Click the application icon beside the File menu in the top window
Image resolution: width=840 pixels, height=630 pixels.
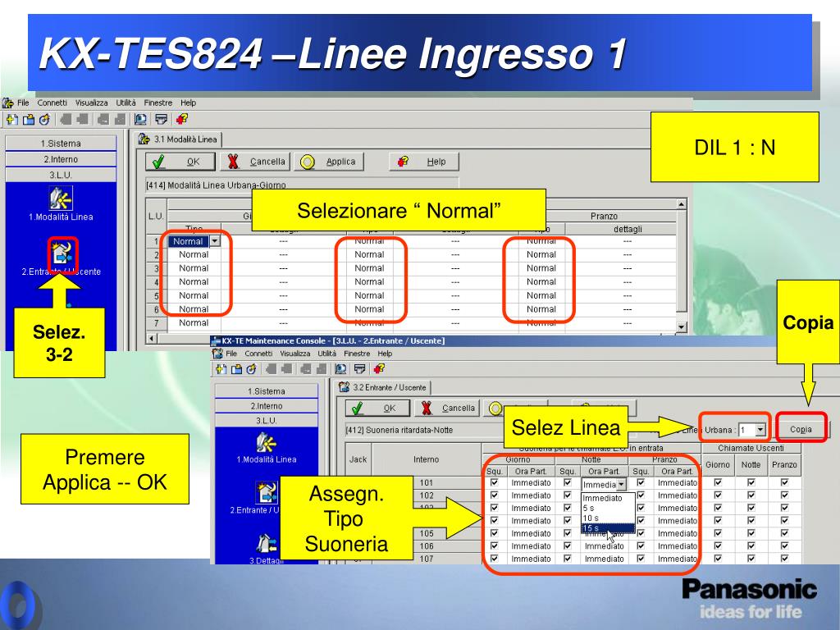8,103
